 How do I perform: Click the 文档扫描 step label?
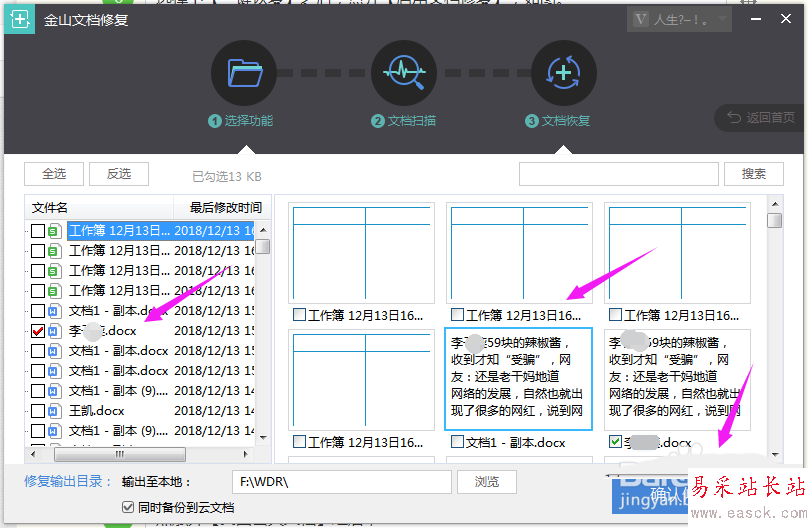pos(403,121)
